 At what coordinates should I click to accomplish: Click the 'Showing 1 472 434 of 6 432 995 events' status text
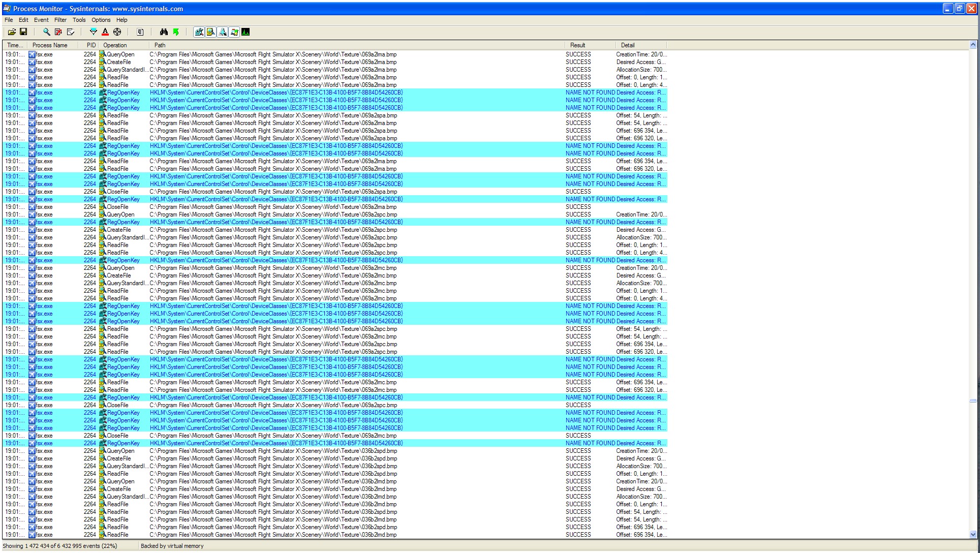[59, 546]
